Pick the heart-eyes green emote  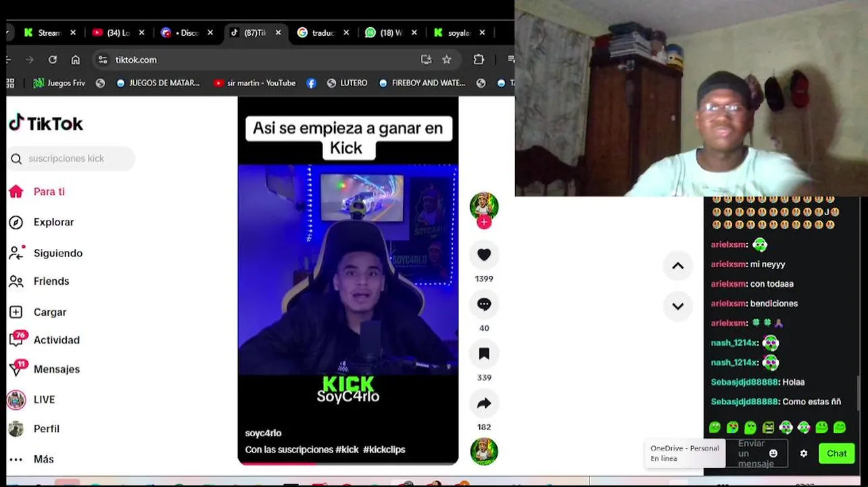click(x=732, y=427)
